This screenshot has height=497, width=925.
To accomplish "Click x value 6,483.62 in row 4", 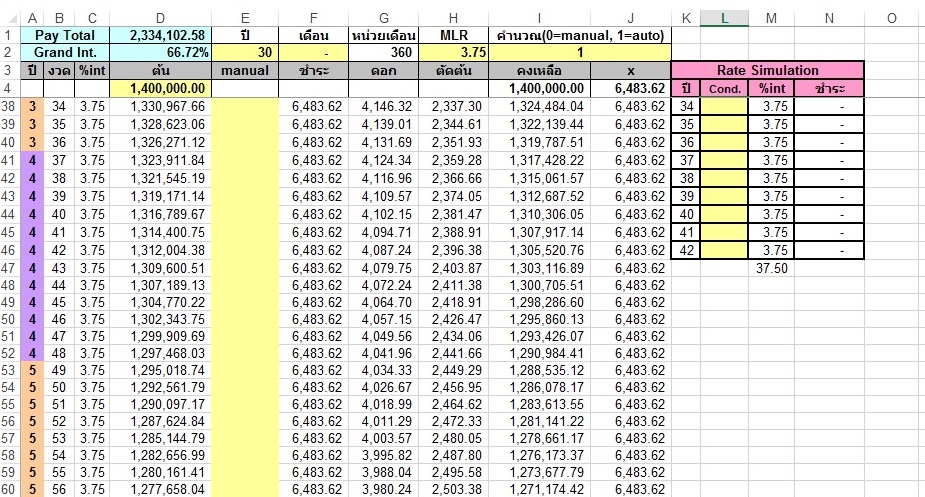I will click(x=631, y=89).
